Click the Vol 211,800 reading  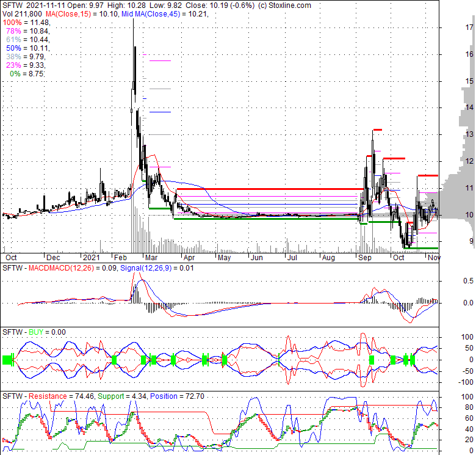point(22,14)
